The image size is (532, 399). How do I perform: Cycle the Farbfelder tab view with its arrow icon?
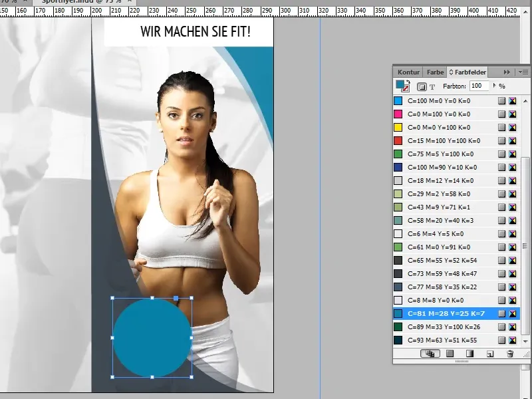click(451, 72)
